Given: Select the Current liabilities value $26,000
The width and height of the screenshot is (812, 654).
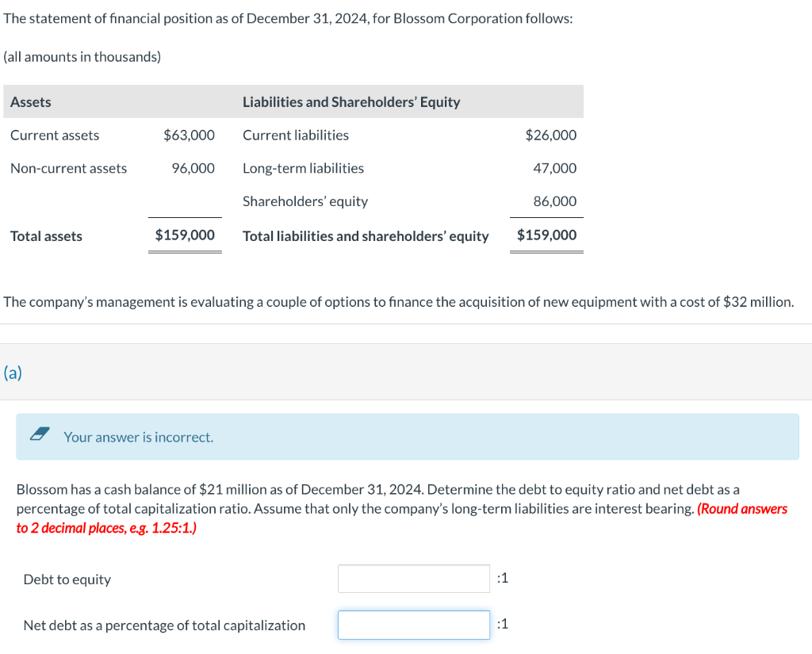Looking at the screenshot, I should pyautogui.click(x=550, y=135).
